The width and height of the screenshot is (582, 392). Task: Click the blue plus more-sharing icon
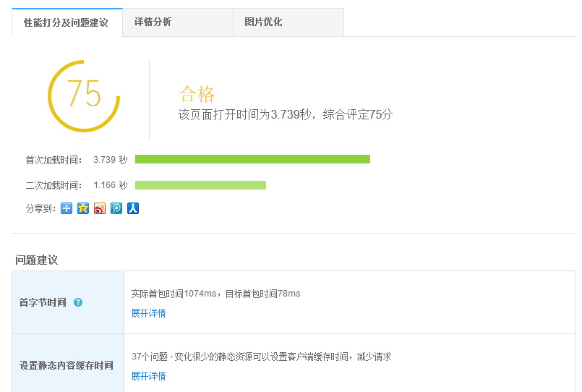coord(67,208)
